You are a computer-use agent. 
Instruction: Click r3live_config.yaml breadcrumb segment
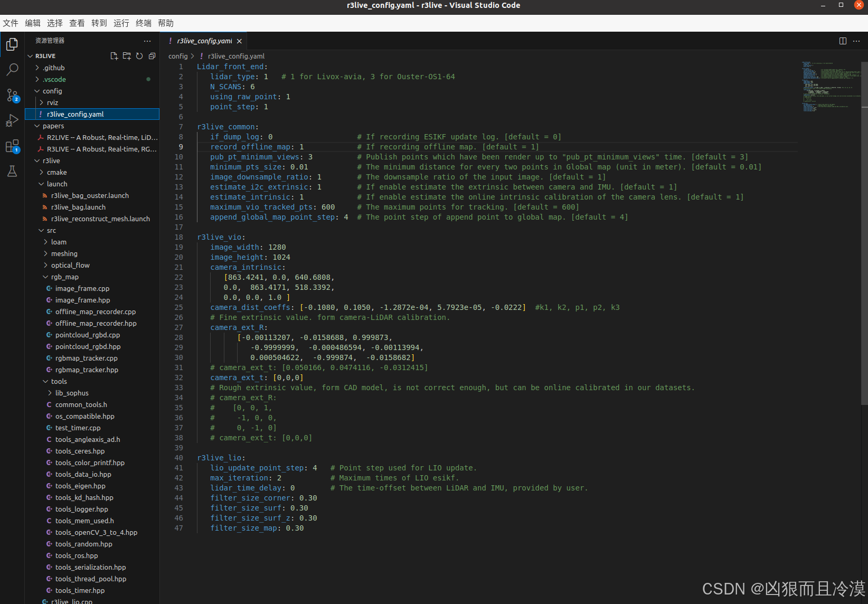pyautogui.click(x=236, y=56)
